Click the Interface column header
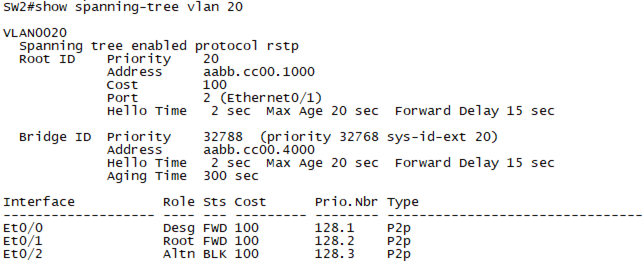 [39, 202]
